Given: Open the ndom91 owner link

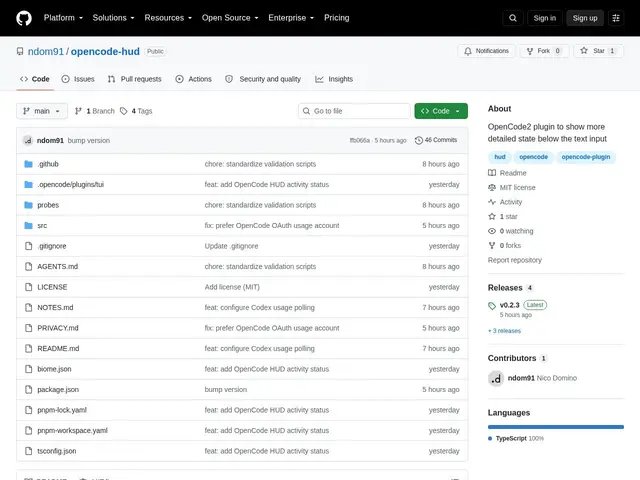Looking at the screenshot, I should click(46, 51).
